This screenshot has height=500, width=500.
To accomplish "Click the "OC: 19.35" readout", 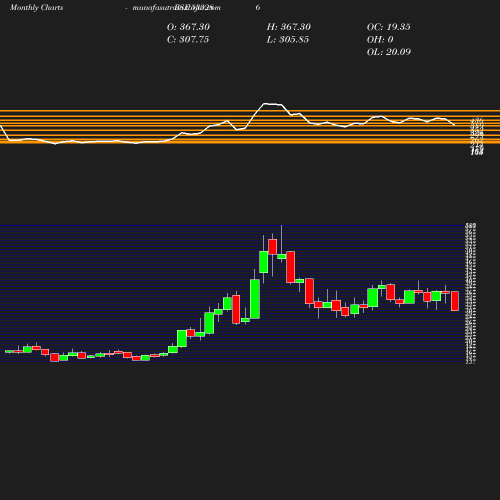I will click(389, 27).
